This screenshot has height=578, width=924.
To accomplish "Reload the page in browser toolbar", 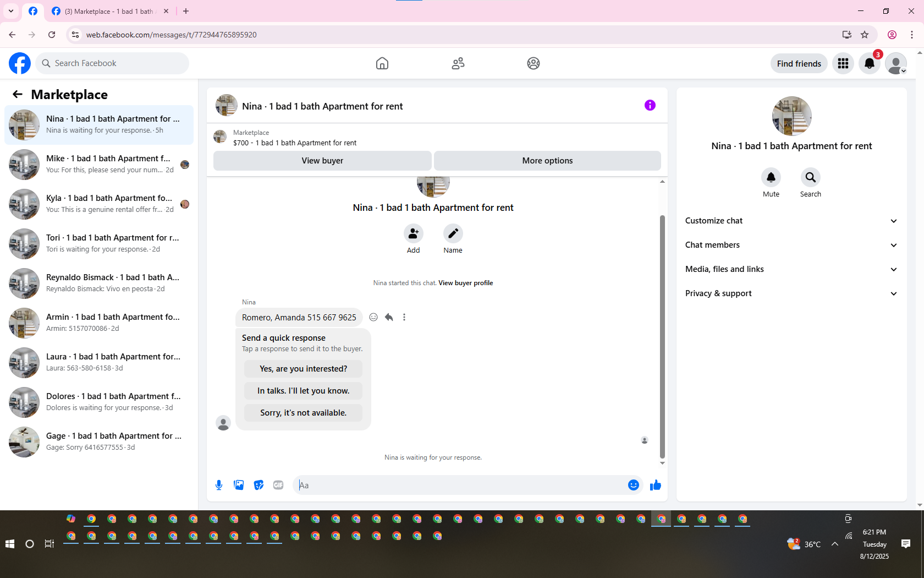I will point(52,35).
